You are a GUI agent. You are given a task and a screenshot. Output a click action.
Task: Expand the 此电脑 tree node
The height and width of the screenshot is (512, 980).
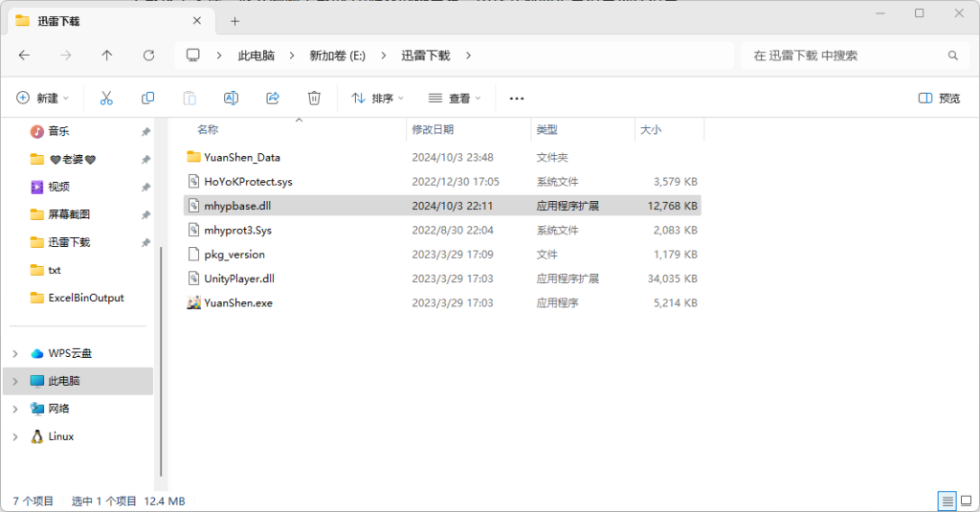(15, 381)
